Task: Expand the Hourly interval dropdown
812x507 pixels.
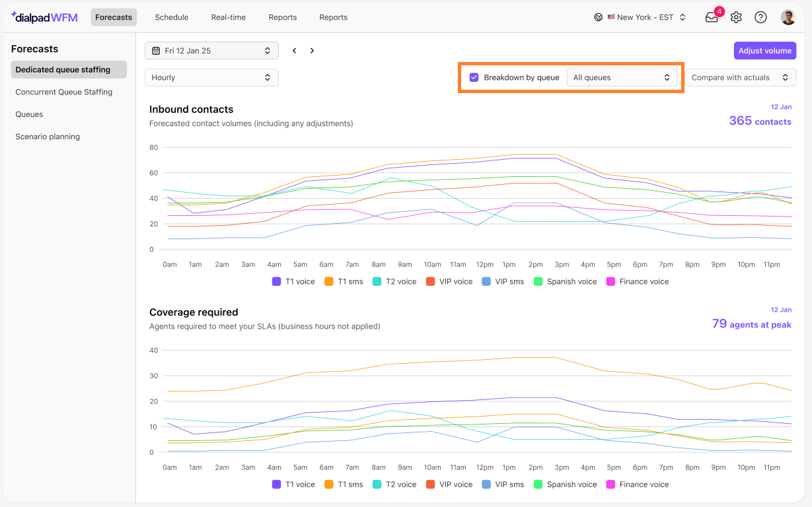Action: point(211,77)
